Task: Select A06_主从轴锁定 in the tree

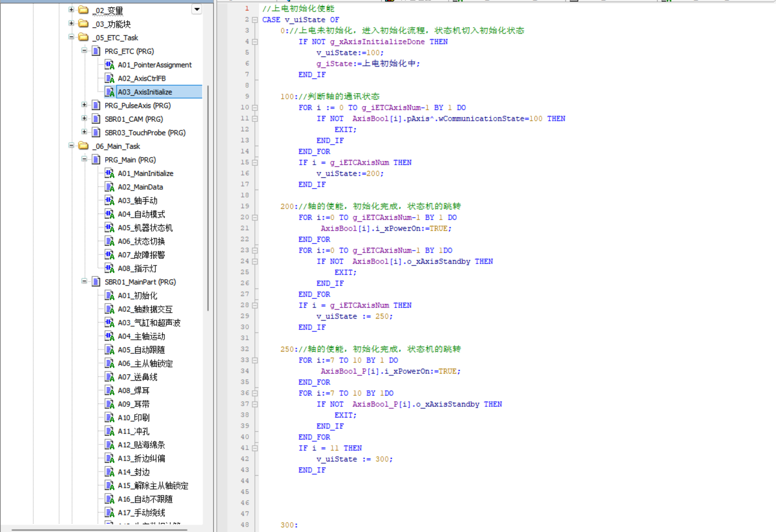Action: click(x=145, y=364)
